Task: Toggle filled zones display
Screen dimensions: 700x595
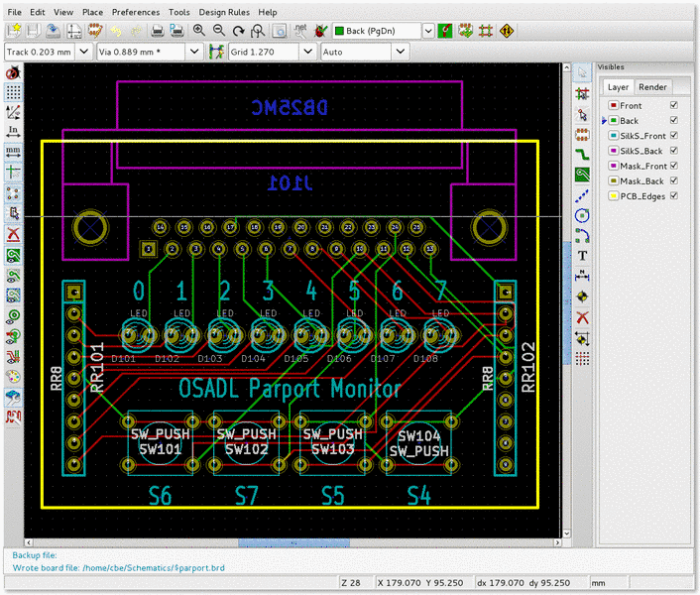Action: 14,255
